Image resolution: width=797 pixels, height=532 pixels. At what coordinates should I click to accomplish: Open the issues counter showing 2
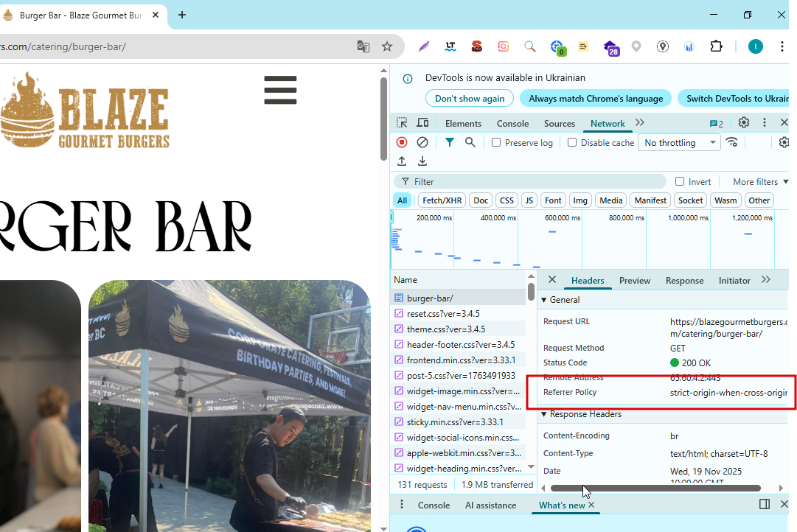coord(716,124)
